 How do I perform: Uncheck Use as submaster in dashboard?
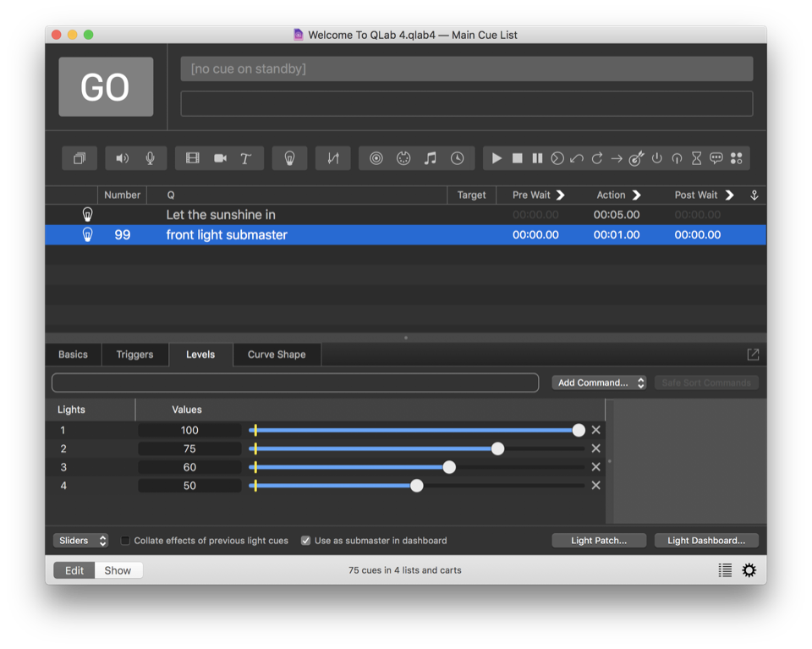pos(305,541)
